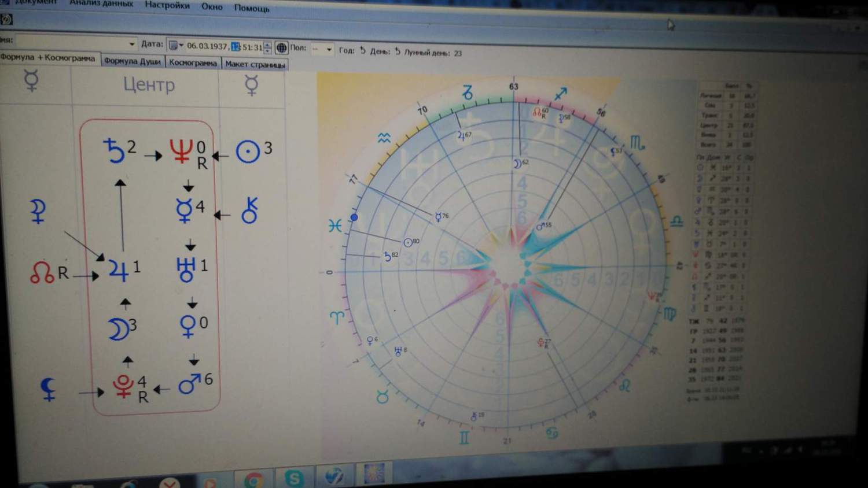
Task: Click the Sun symbol right of Neptune
Action: point(248,153)
